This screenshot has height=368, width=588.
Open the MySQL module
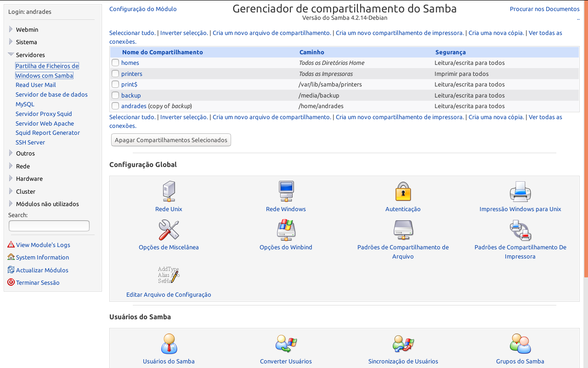pos(25,104)
